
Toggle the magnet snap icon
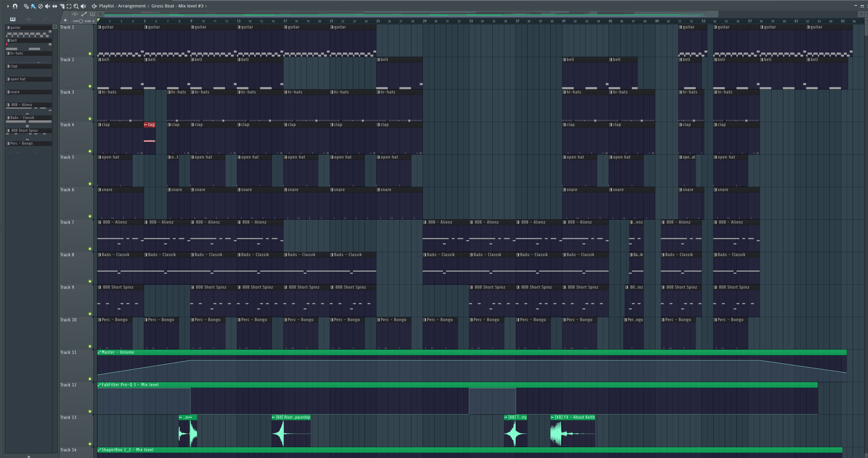[x=15, y=6]
